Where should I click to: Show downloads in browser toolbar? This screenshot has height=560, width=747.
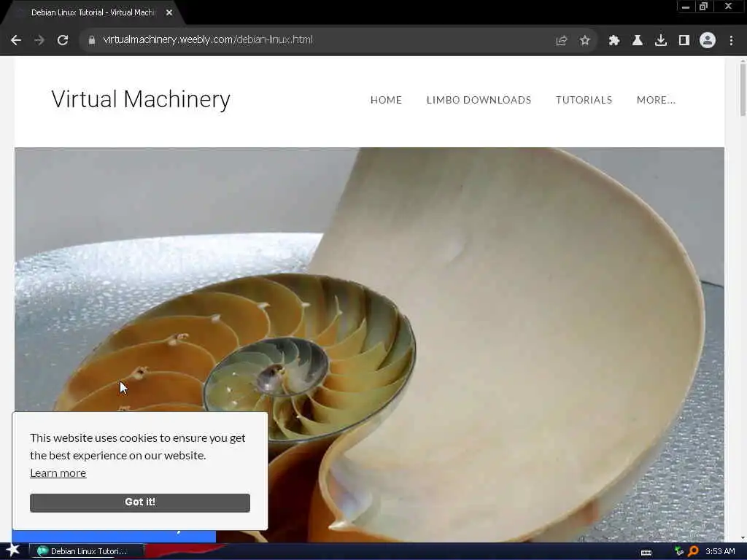pyautogui.click(x=661, y=41)
